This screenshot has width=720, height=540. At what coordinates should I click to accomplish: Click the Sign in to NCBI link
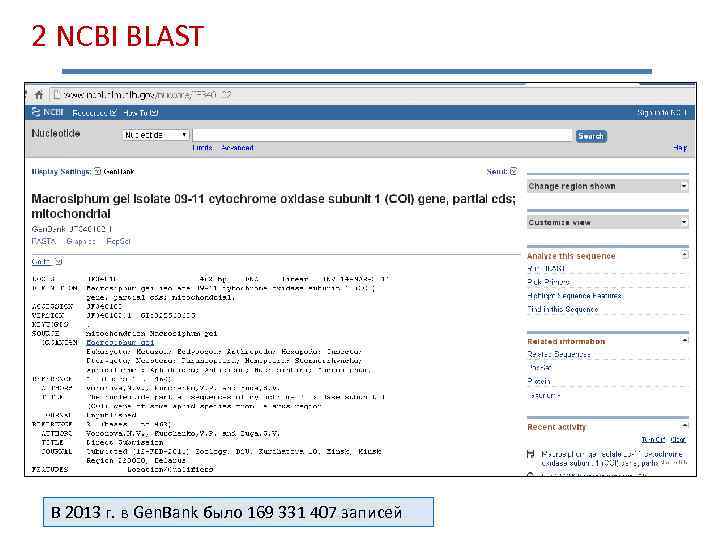point(662,112)
